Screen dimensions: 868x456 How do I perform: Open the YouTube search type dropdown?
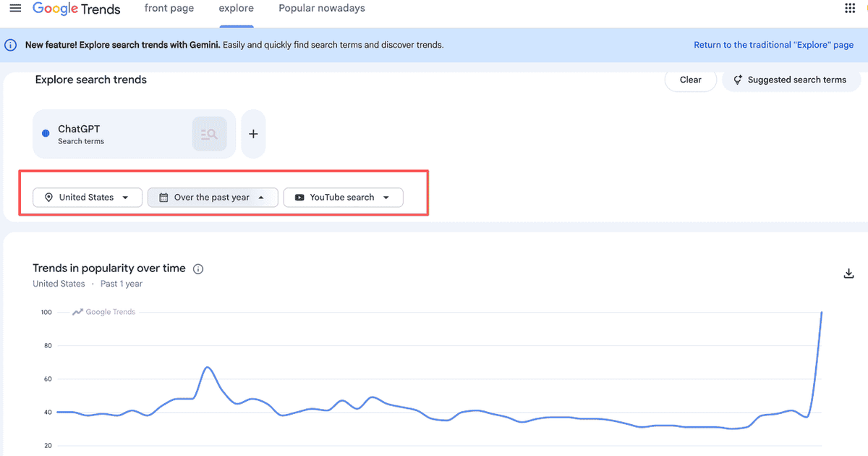click(343, 197)
